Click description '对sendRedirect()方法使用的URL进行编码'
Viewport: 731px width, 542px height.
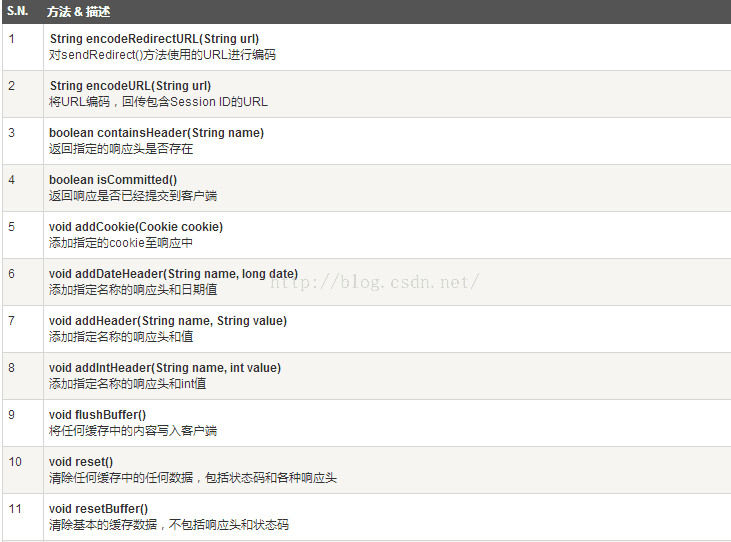click(x=162, y=55)
